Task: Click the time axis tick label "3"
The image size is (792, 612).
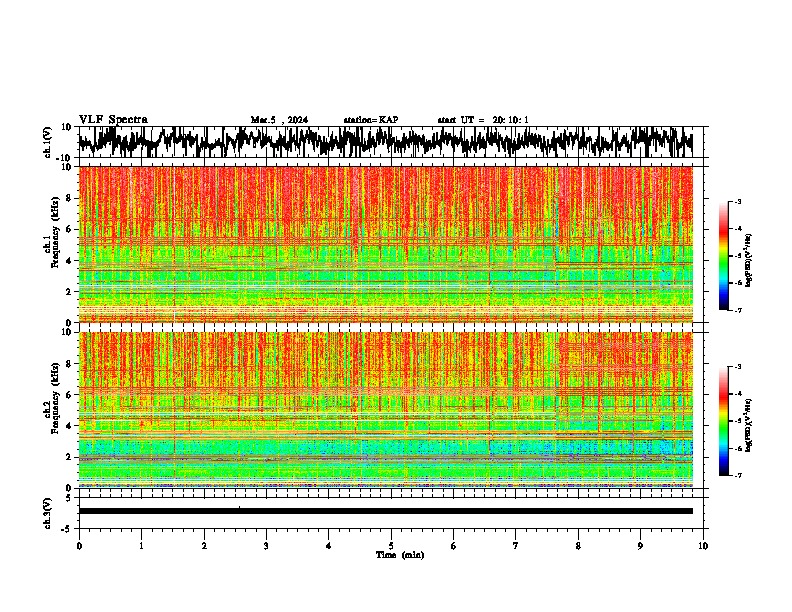Action: tap(266, 546)
